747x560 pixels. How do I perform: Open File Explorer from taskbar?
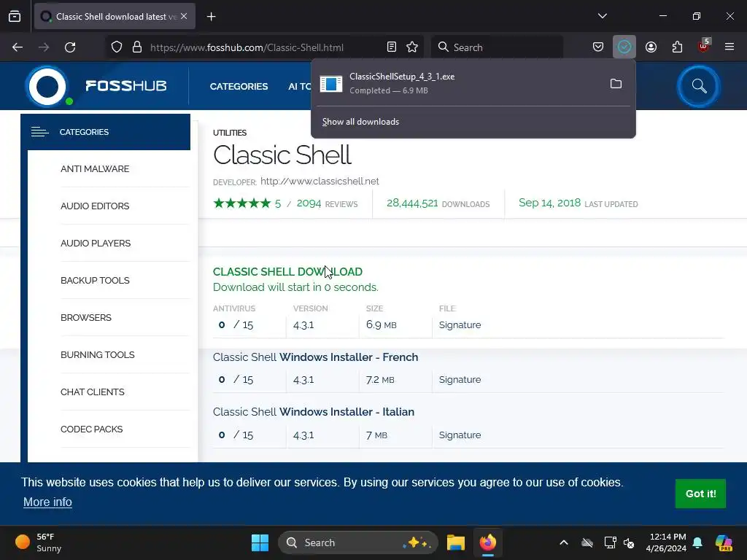(456, 542)
